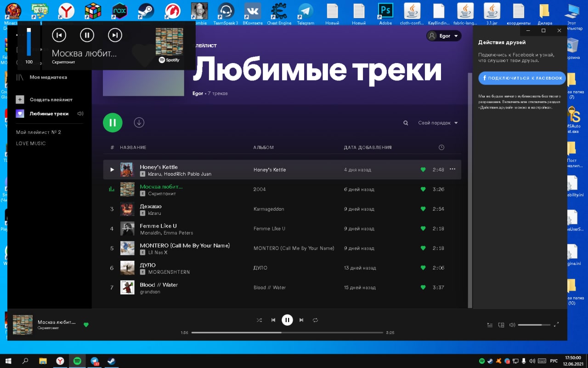Open the Karmageddon album link
The image size is (588, 368).
click(269, 209)
